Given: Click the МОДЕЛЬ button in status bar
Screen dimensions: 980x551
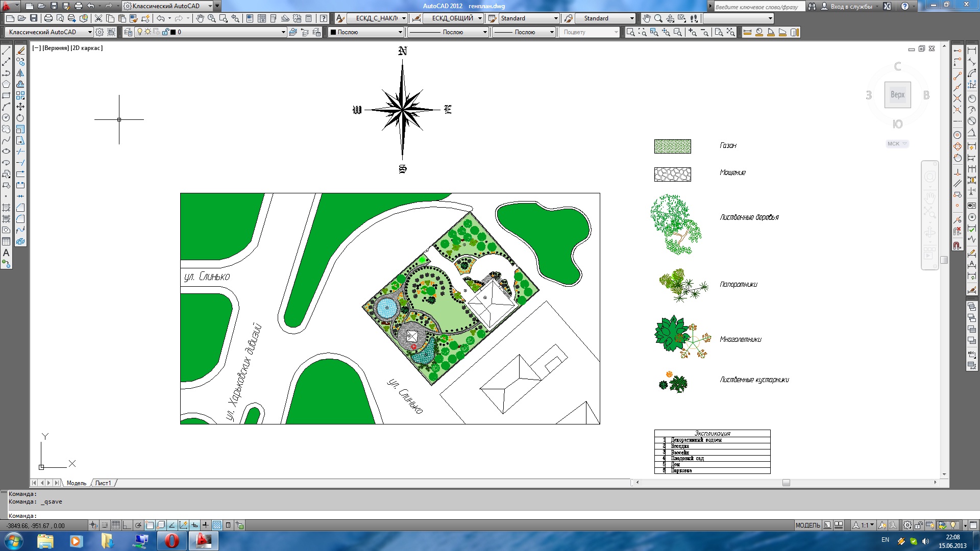Looking at the screenshot, I should click(807, 525).
